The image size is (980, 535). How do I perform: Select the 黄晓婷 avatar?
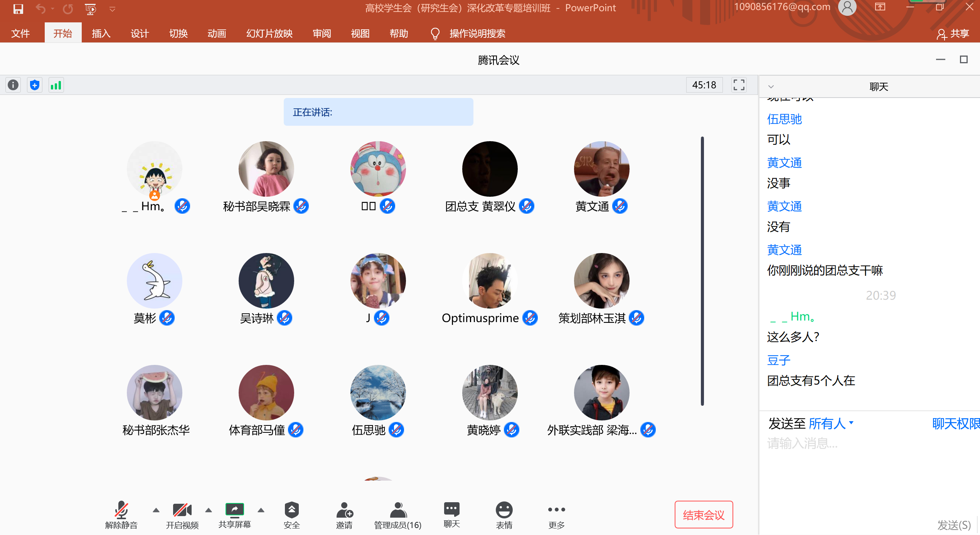pos(490,393)
